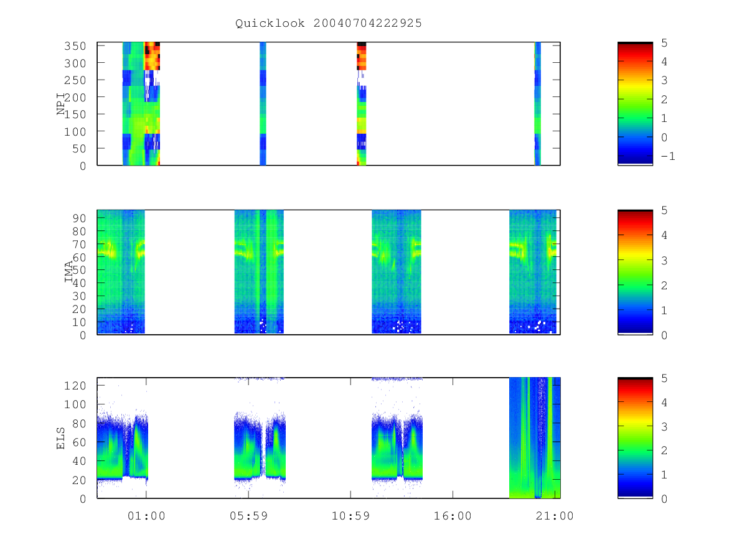
Task: Click the 250 tick on NPI axis
Action: point(76,80)
